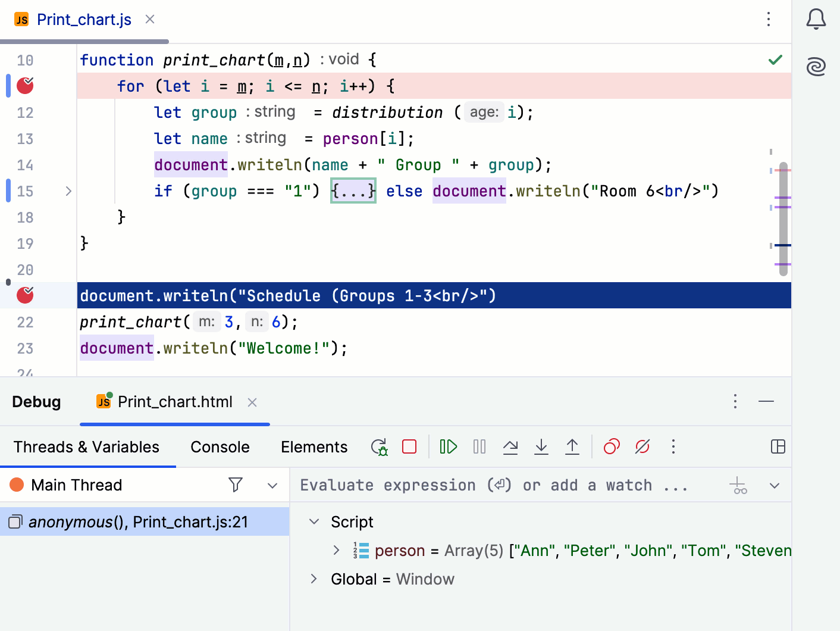Step out of the current frame
Viewport: 840px width, 631px height.
[572, 446]
